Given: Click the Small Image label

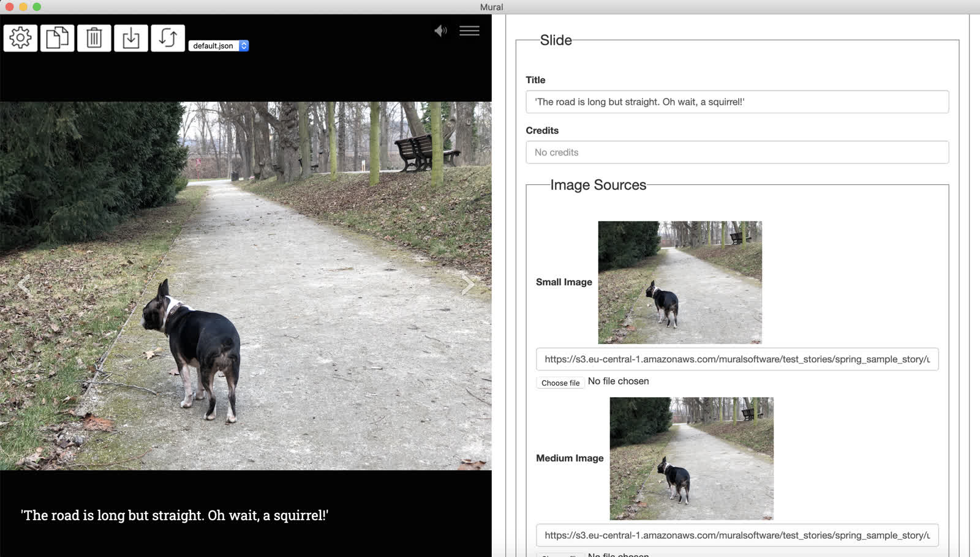Looking at the screenshot, I should [x=564, y=282].
